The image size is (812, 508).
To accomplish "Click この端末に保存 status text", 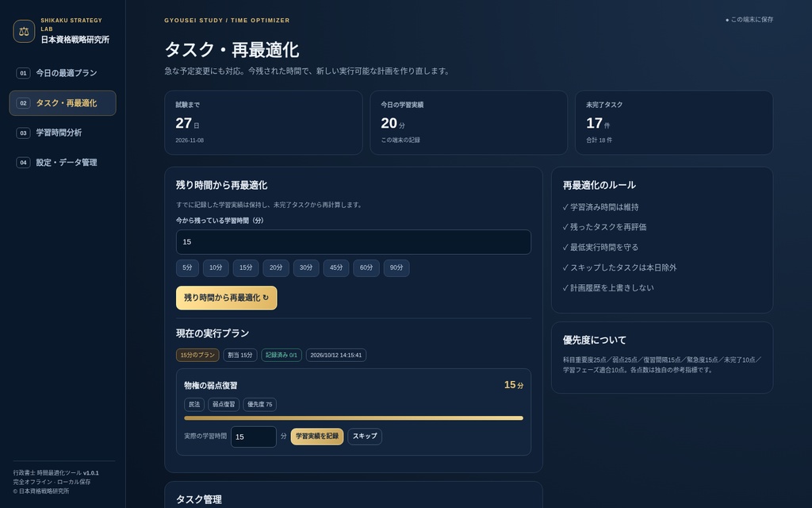I will pyautogui.click(x=749, y=20).
